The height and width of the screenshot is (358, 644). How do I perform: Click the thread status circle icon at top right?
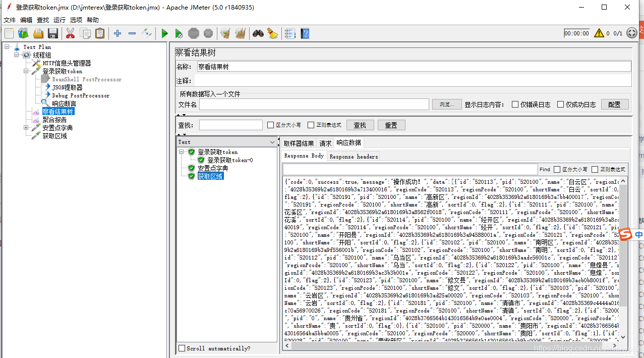point(632,33)
